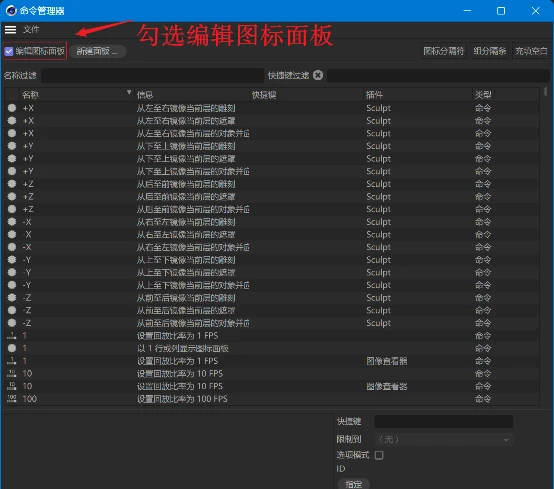The image size is (554, 489).
Task: Click the 新建面板 button
Action: tap(97, 52)
